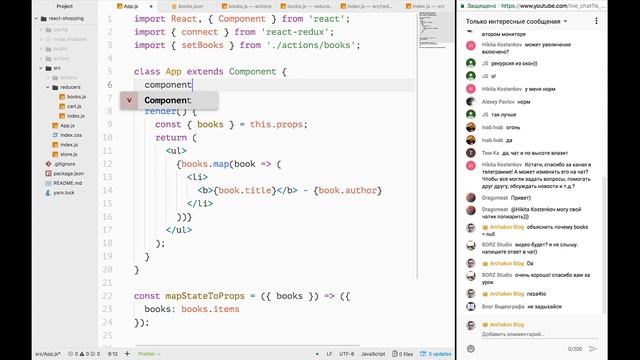
Task: Open store.js in the project tree
Action: (x=69, y=154)
